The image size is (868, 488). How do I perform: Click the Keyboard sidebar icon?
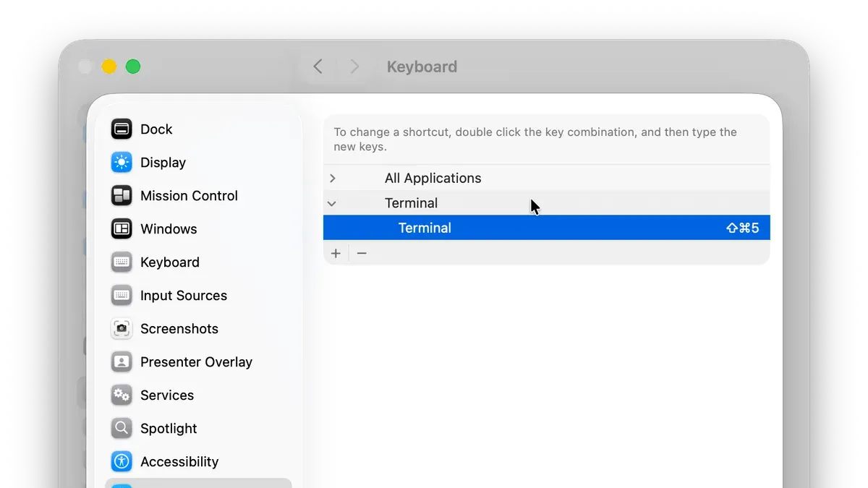pos(122,262)
